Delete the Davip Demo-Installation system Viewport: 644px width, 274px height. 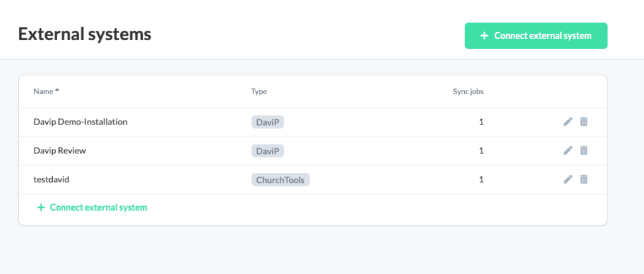(584, 122)
